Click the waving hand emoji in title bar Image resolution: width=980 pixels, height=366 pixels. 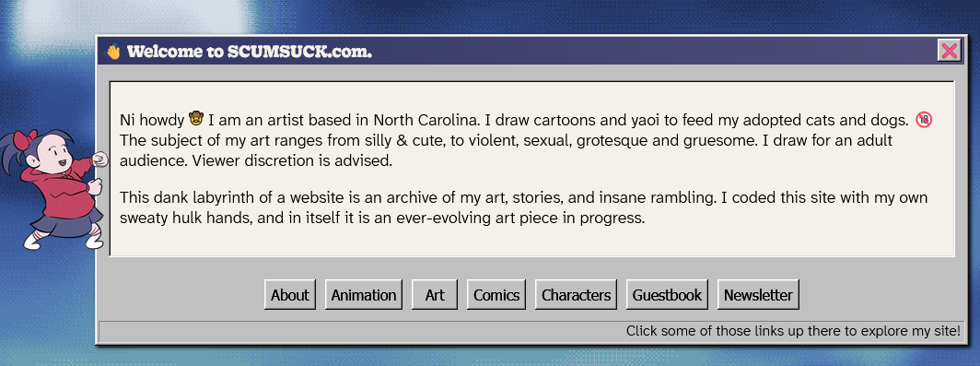pos(113,52)
